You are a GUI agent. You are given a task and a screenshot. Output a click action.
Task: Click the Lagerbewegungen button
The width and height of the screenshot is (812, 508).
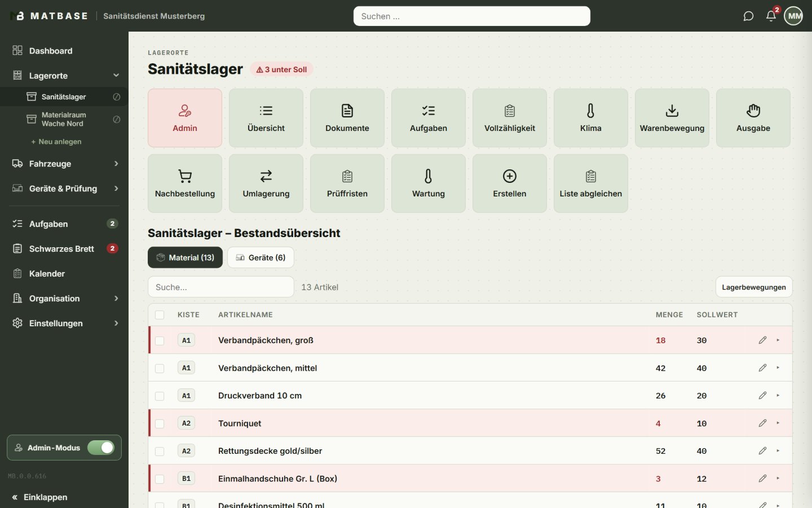tap(754, 287)
